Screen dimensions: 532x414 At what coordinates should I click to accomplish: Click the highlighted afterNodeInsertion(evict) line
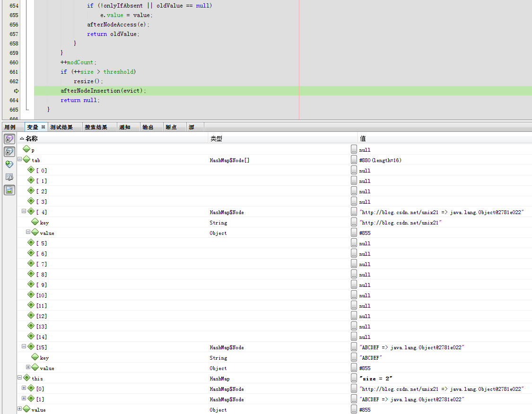click(x=283, y=91)
